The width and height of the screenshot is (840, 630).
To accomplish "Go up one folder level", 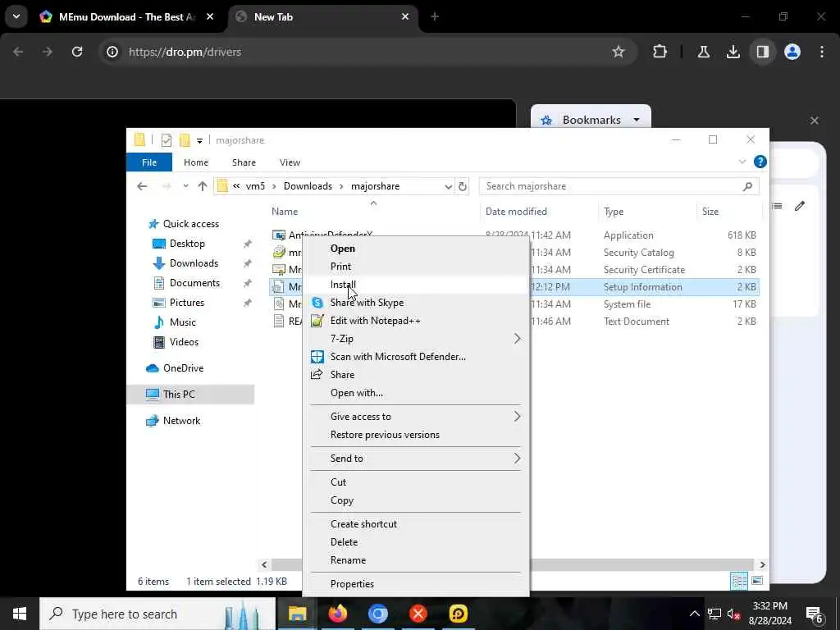I will tap(202, 186).
